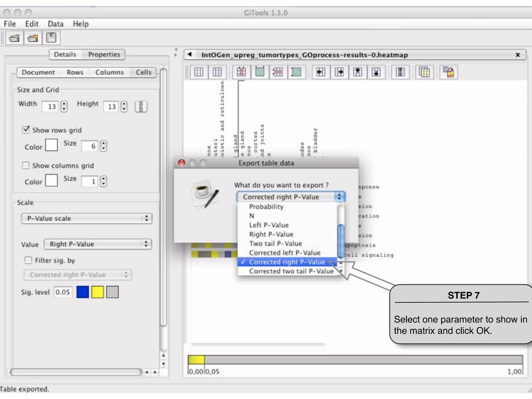The width and height of the screenshot is (532, 399).
Task: Click the last toolbar icon with orange grid
Action: point(448,72)
